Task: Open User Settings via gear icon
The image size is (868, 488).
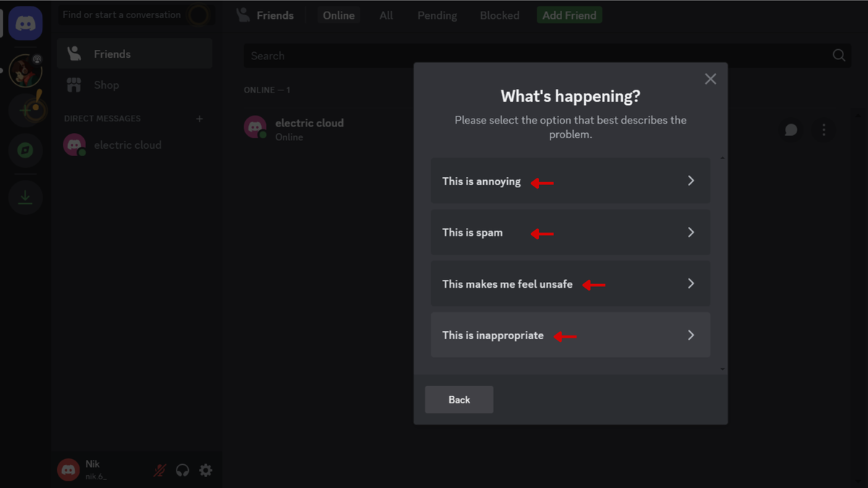Action: coord(205,470)
